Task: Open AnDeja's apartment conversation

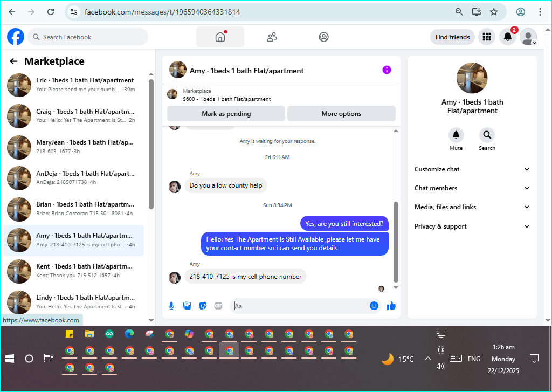Action: click(74, 178)
